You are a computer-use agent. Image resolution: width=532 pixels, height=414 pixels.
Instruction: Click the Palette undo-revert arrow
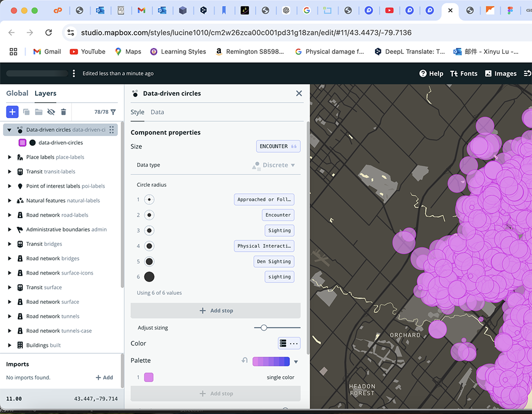click(244, 360)
